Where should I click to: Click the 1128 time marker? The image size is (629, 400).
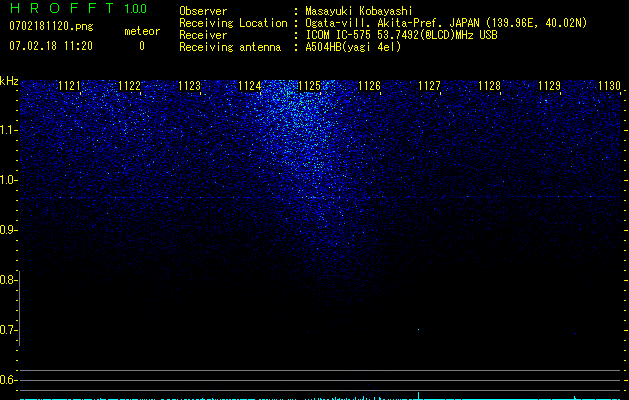489,86
